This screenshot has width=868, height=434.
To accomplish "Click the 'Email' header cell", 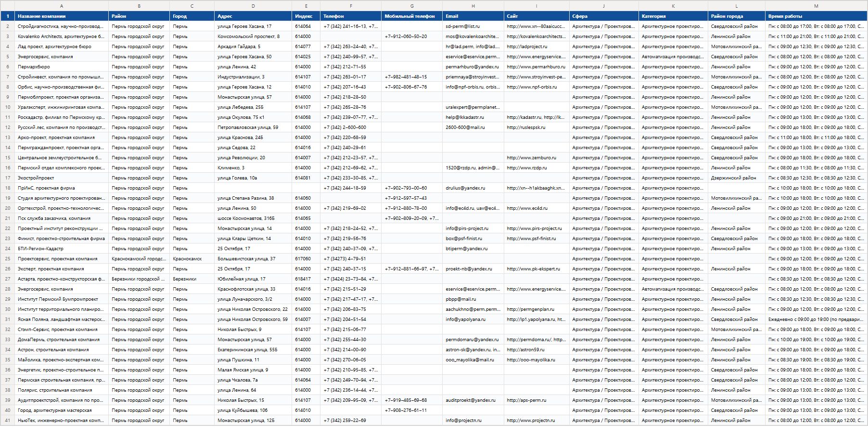I will tap(473, 16).
